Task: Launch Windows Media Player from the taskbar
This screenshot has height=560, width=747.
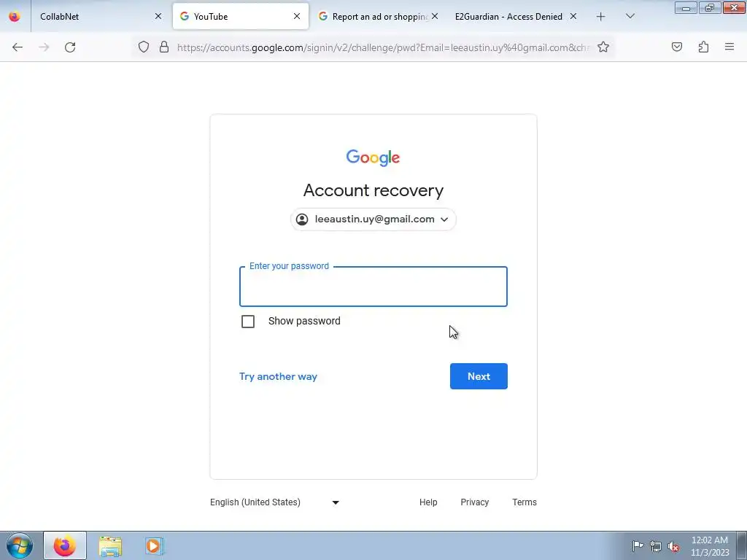Action: click(153, 546)
